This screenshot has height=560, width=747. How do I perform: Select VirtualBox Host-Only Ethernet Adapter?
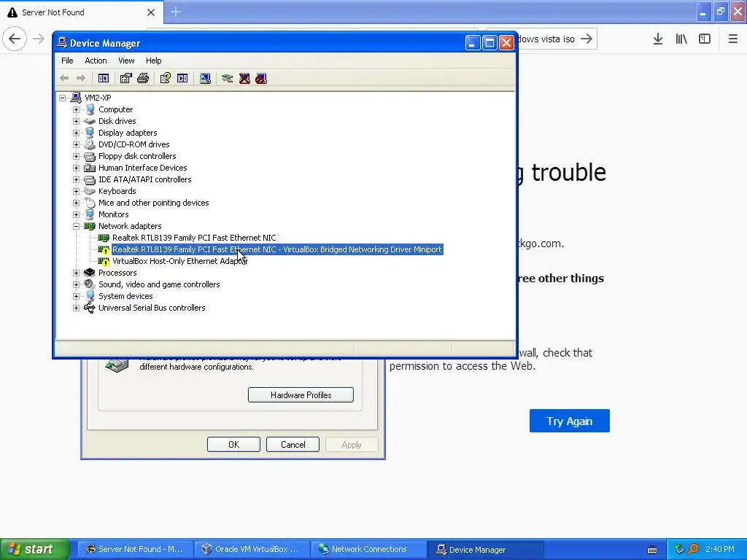coord(180,261)
